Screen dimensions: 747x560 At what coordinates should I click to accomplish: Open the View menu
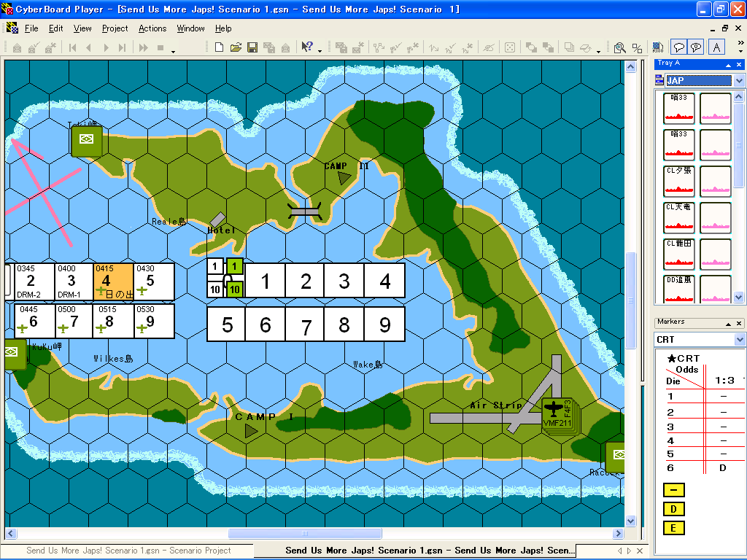tap(82, 28)
